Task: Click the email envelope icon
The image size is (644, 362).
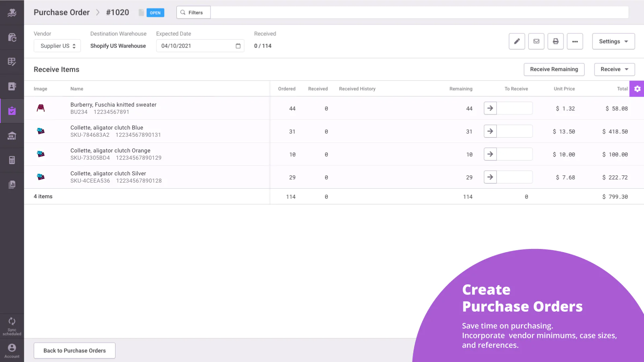Action: coord(536,41)
